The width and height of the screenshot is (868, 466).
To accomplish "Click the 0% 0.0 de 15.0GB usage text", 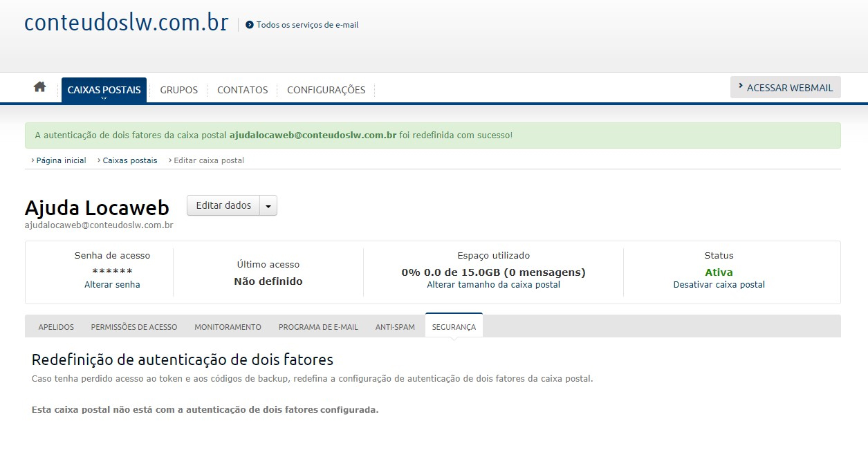I will (x=494, y=272).
